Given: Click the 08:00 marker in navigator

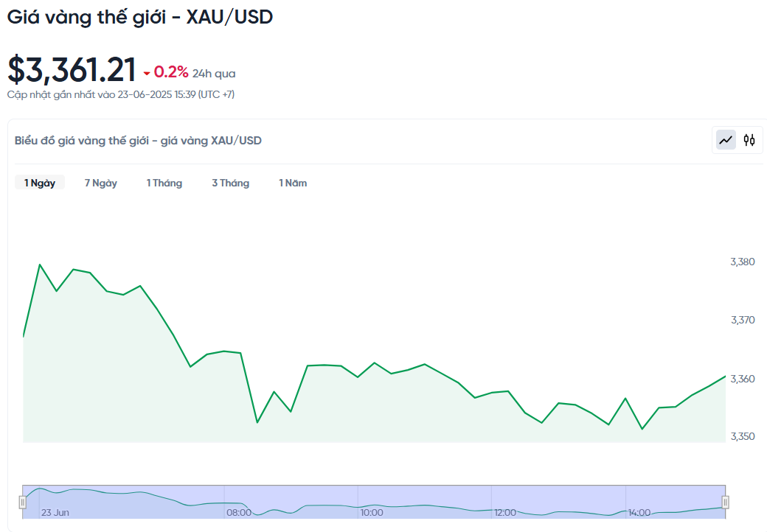Looking at the screenshot, I should [x=239, y=512].
